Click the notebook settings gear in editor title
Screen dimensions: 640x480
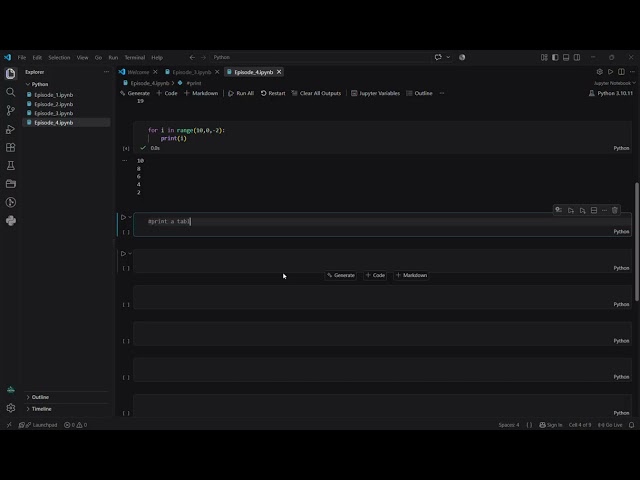coord(600,72)
